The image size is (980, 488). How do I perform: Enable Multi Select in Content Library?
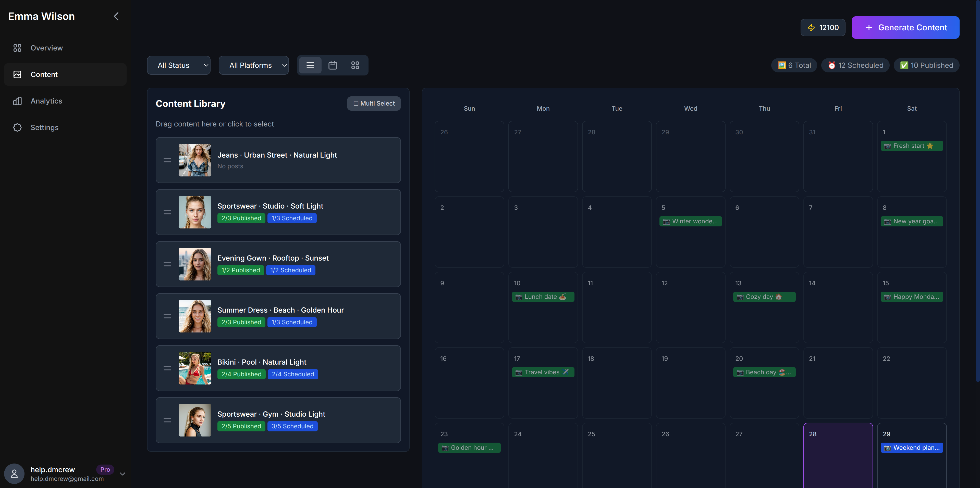pos(374,103)
